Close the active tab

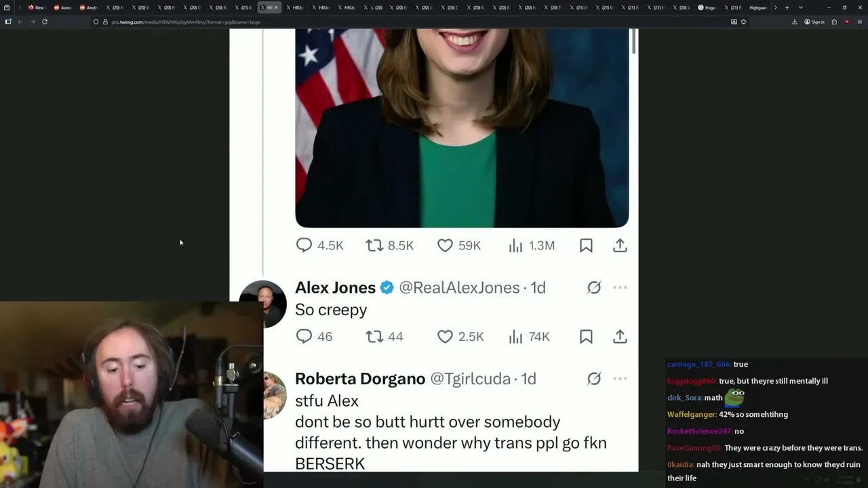276,7
